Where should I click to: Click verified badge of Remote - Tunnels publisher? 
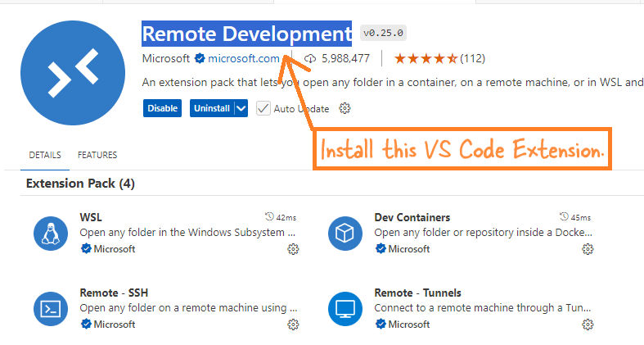pos(381,324)
